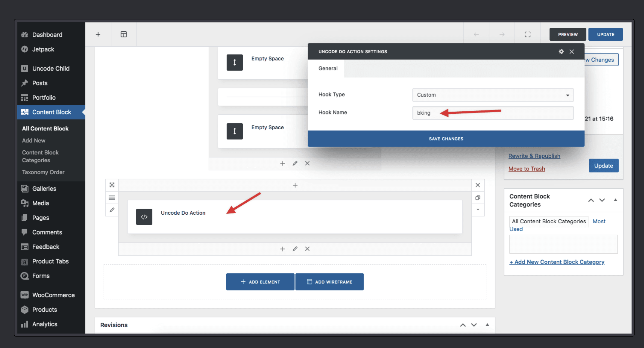Open Portfolio menu in sidebar
This screenshot has width=644, height=348.
tap(51, 97)
